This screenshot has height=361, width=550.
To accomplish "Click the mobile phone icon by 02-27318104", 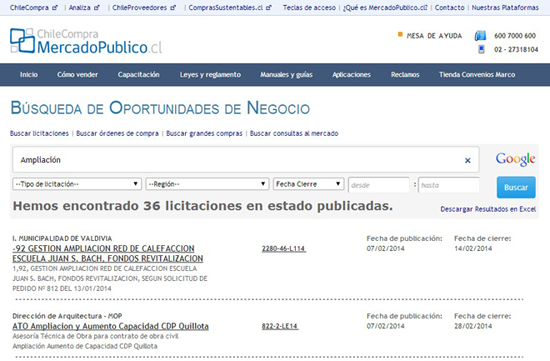I will pyautogui.click(x=481, y=49).
